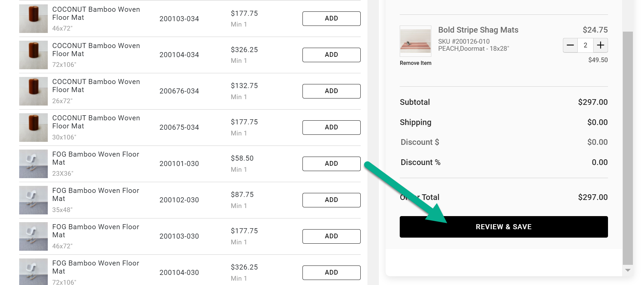Click the COCONUT 46x72" mat thumbnail

point(33,18)
